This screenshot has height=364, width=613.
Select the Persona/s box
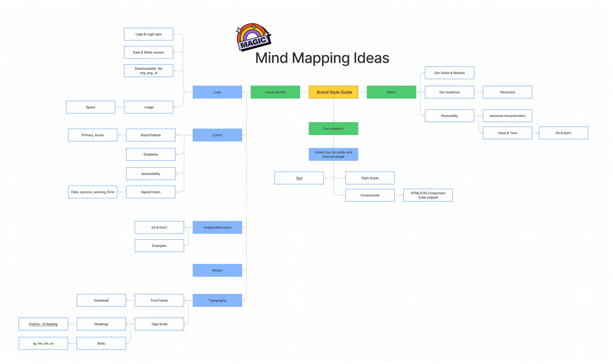tap(508, 92)
